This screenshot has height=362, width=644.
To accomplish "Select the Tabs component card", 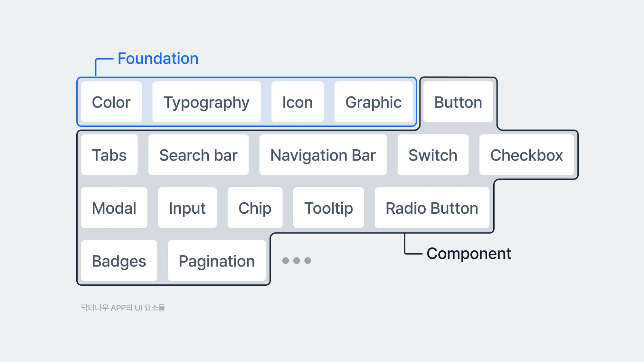I will (x=109, y=155).
